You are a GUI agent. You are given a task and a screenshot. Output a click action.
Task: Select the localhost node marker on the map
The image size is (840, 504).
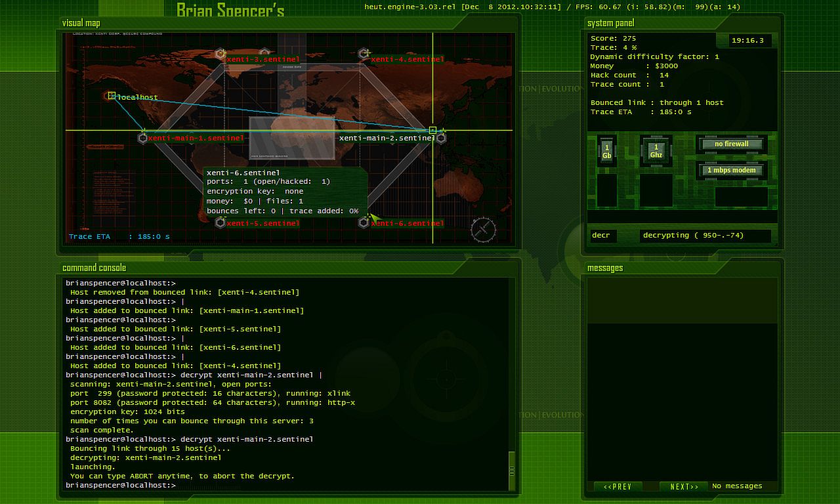coord(112,96)
